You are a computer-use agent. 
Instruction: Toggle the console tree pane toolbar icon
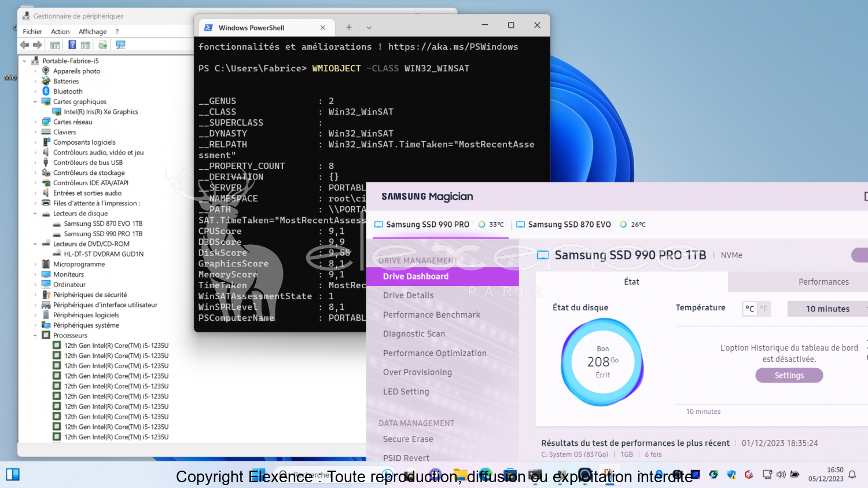click(x=55, y=45)
